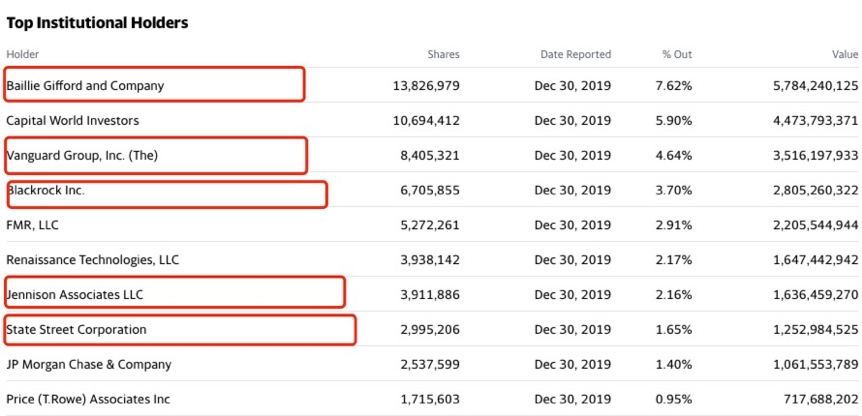Select State Street Corporation holder

point(76,329)
